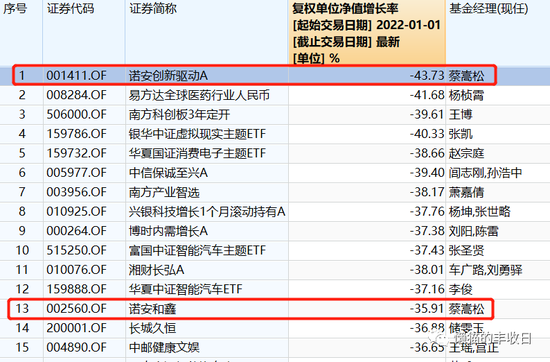Click row number 12 in 序号 column
The image size is (550, 362).
22,289
